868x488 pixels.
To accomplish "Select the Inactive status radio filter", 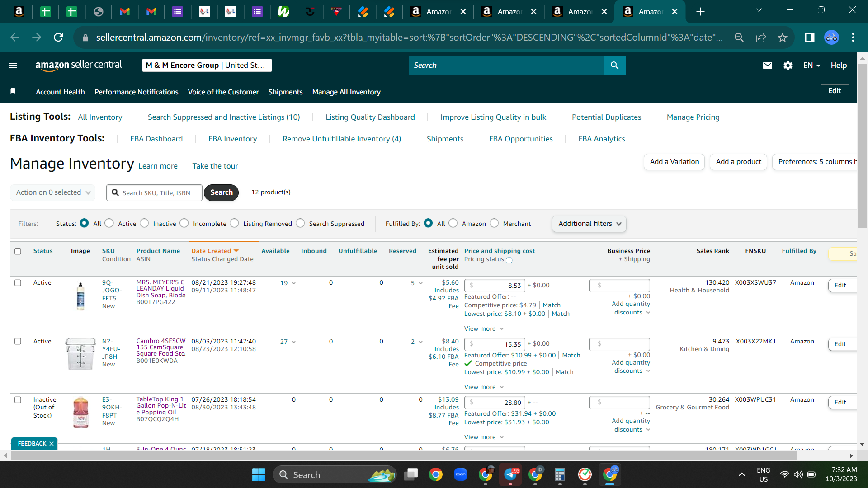I will coord(144,223).
